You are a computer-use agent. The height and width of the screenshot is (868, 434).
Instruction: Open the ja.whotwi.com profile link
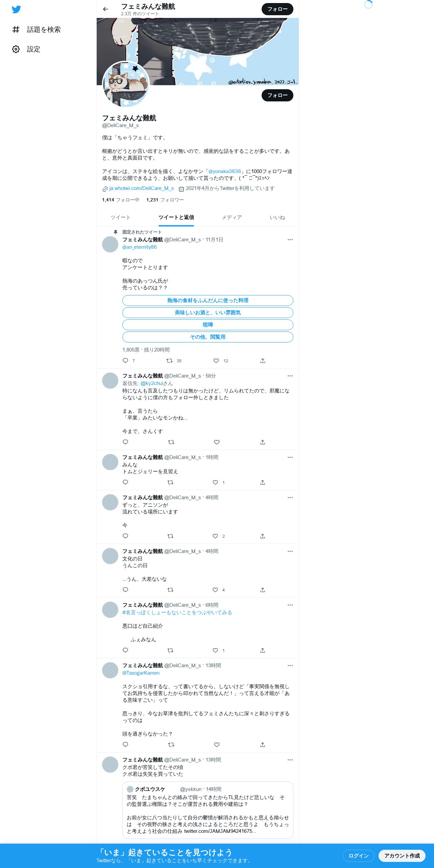141,188
